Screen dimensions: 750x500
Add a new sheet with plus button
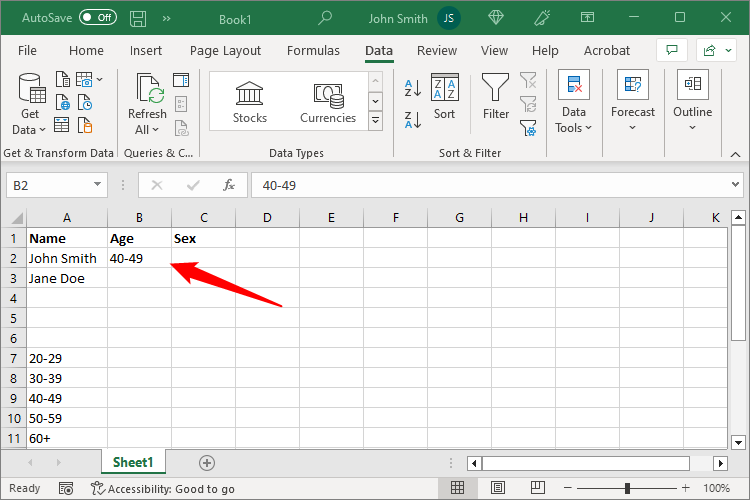coord(207,463)
